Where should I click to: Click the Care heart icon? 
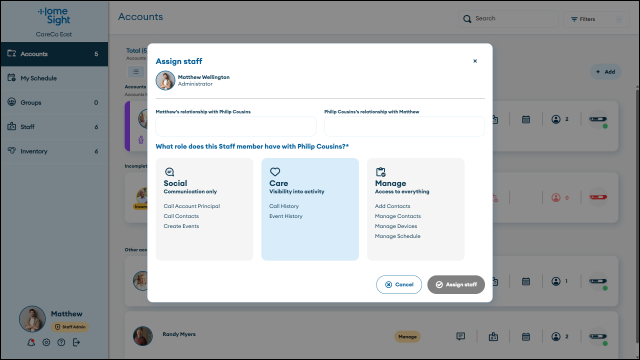(x=275, y=172)
